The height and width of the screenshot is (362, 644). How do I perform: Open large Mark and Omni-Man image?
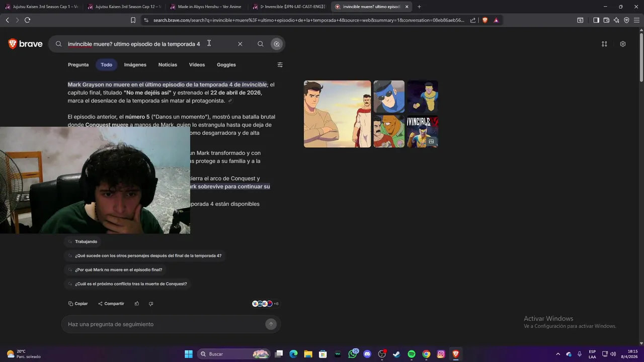coord(337,114)
